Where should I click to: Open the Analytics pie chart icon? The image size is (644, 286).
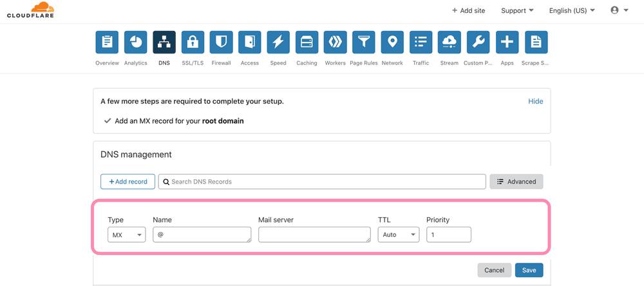tap(135, 43)
